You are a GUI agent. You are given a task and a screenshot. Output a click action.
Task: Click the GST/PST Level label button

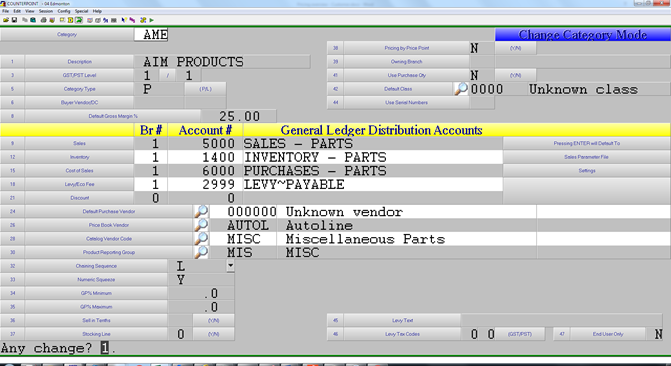(79, 75)
